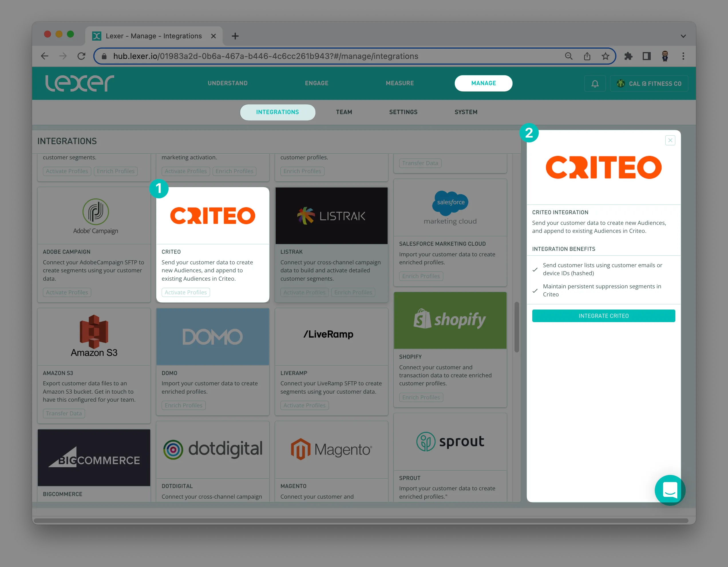Expand the browser tab list chevron
The image size is (728, 567).
coord(683,36)
